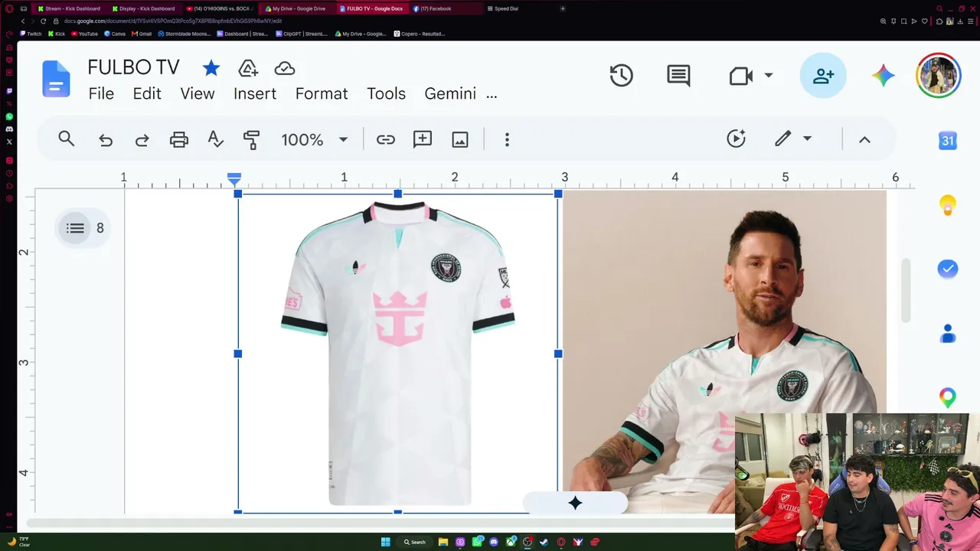Toggle the paint format tool
980x551 pixels.
pos(251,139)
